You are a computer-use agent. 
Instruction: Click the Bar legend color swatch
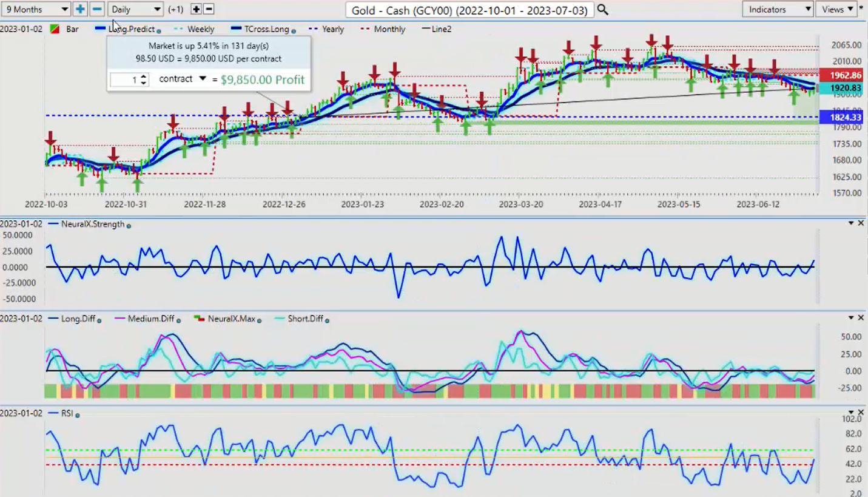tap(55, 29)
